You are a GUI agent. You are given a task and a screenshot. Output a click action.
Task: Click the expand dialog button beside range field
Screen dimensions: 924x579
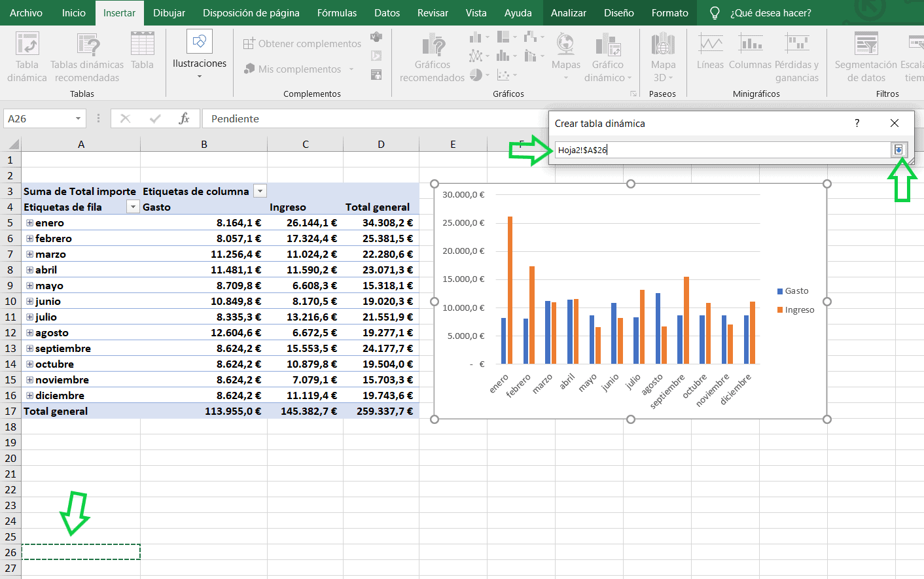click(x=899, y=150)
